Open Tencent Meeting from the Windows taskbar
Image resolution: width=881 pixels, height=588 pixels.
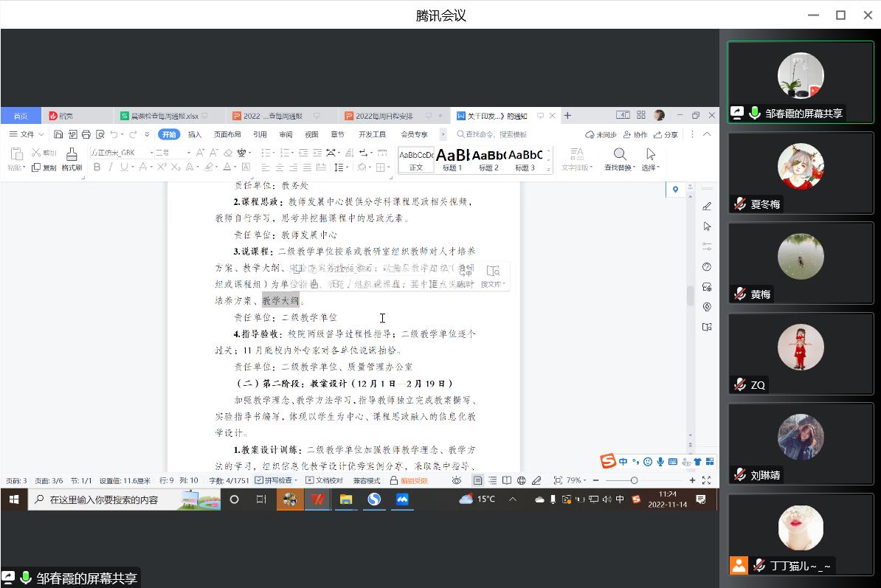click(x=402, y=499)
